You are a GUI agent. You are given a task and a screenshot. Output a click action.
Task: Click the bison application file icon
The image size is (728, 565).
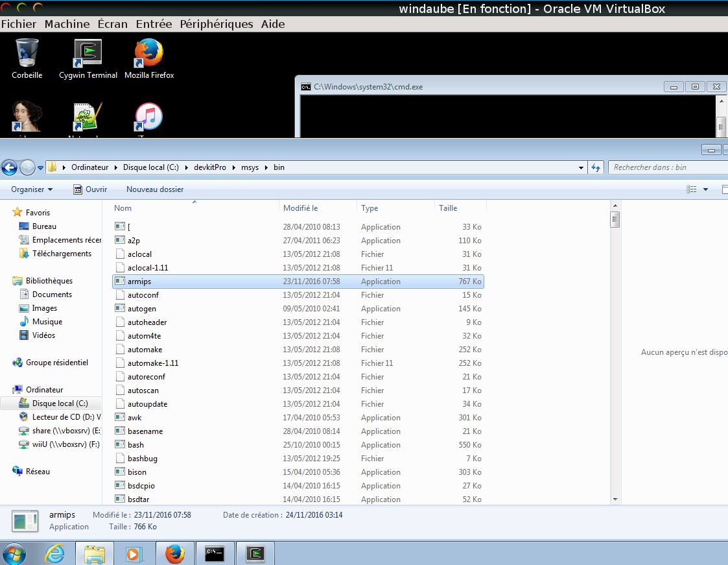click(x=120, y=472)
